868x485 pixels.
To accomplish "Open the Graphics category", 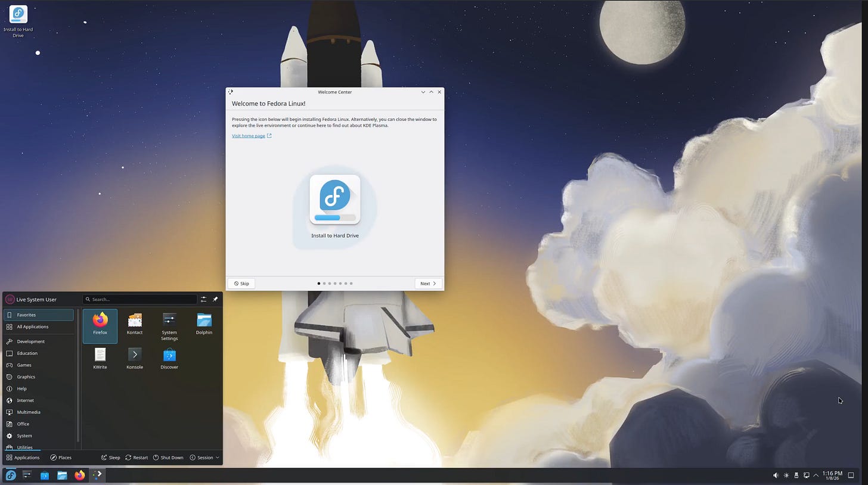I will click(39, 377).
